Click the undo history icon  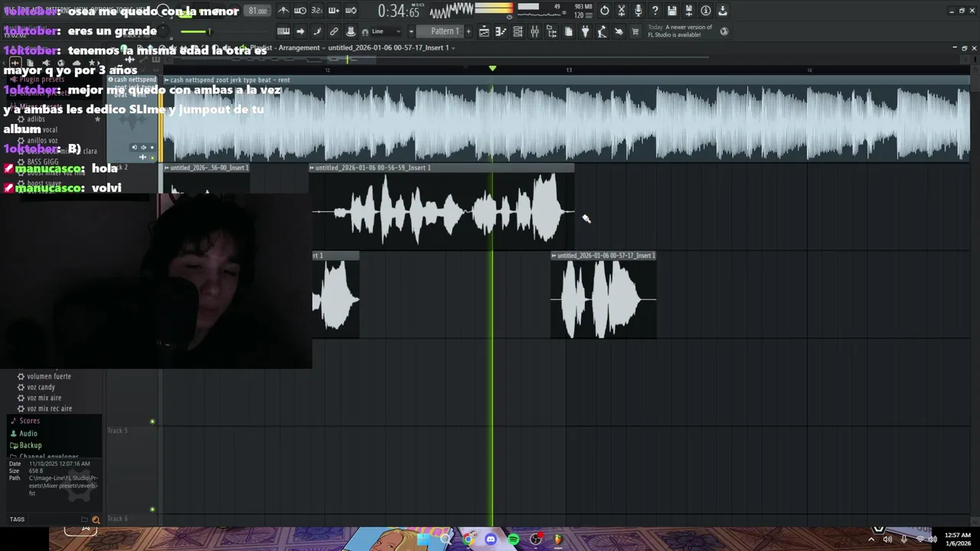[x=605, y=11]
